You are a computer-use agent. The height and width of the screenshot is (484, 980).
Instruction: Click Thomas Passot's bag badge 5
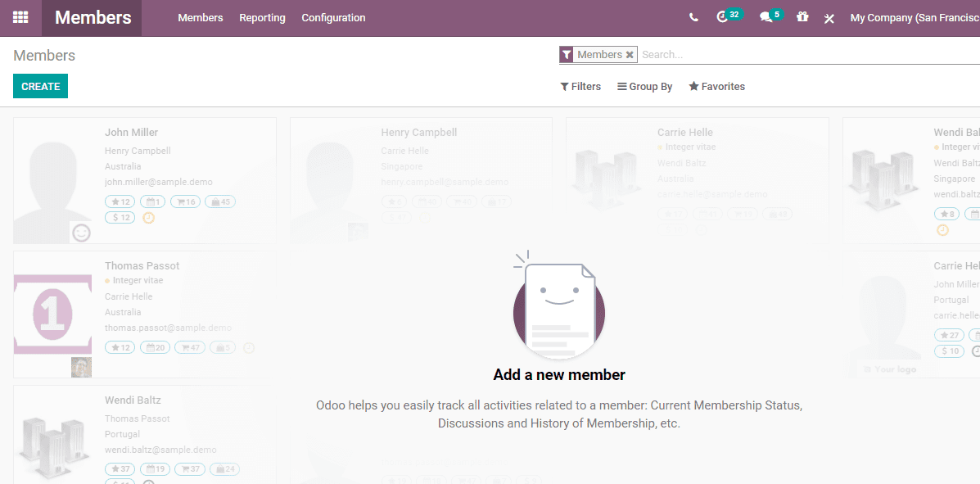pos(223,348)
